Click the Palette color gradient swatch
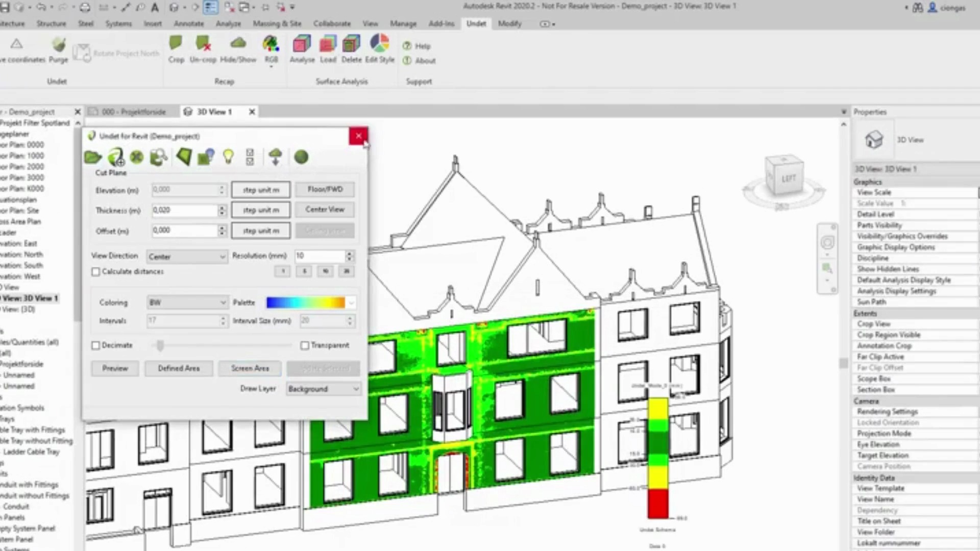980x551 pixels. pyautogui.click(x=305, y=303)
